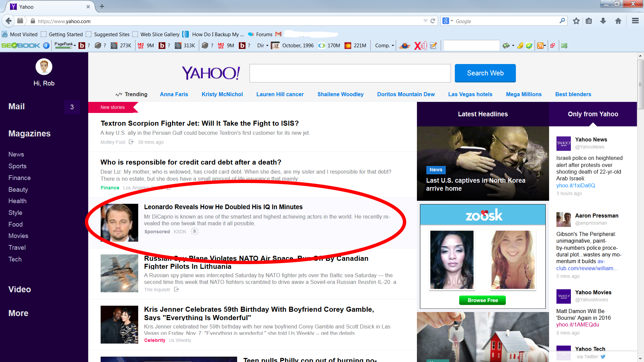
Task: Click Browse Free on Zoosk ad
Action: click(x=483, y=300)
